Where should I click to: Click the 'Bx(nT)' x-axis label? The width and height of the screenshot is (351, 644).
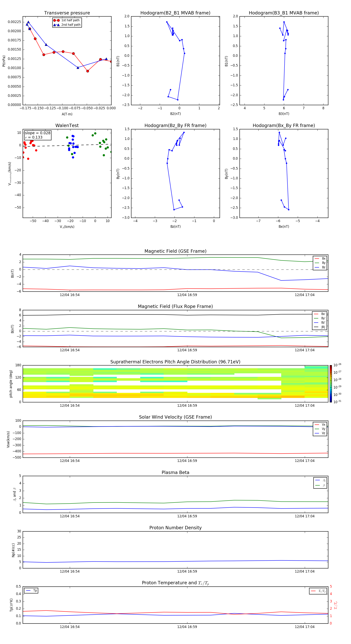[284, 227]
